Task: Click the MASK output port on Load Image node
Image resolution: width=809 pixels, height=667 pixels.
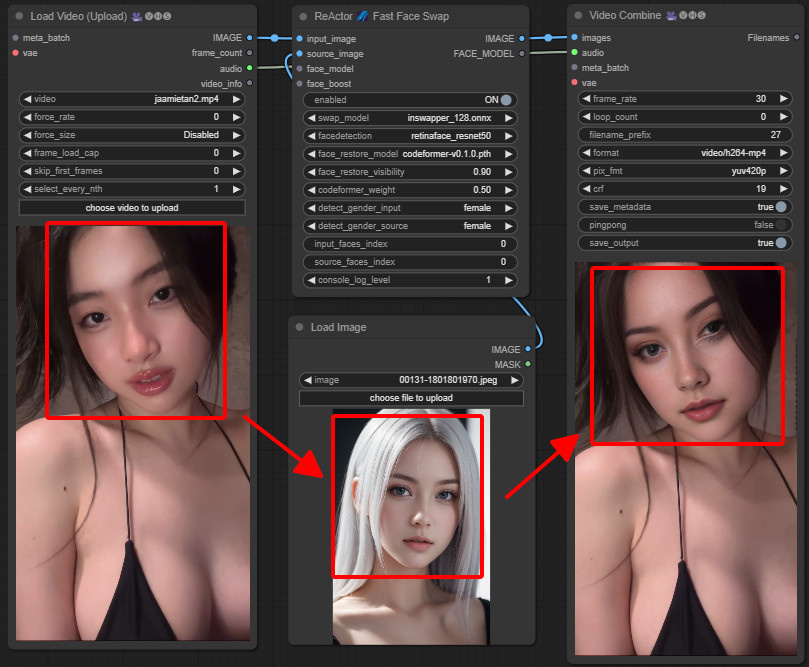Action: coord(526,365)
